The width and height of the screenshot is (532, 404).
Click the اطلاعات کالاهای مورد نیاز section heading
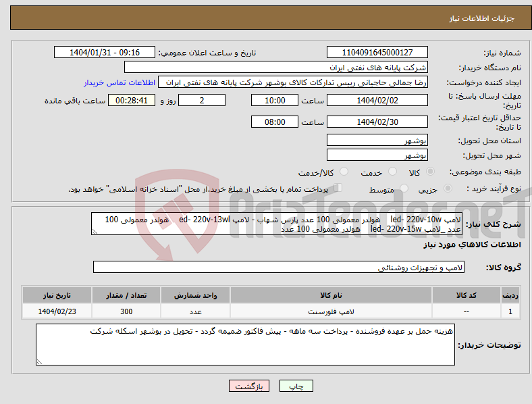[x=472, y=245]
